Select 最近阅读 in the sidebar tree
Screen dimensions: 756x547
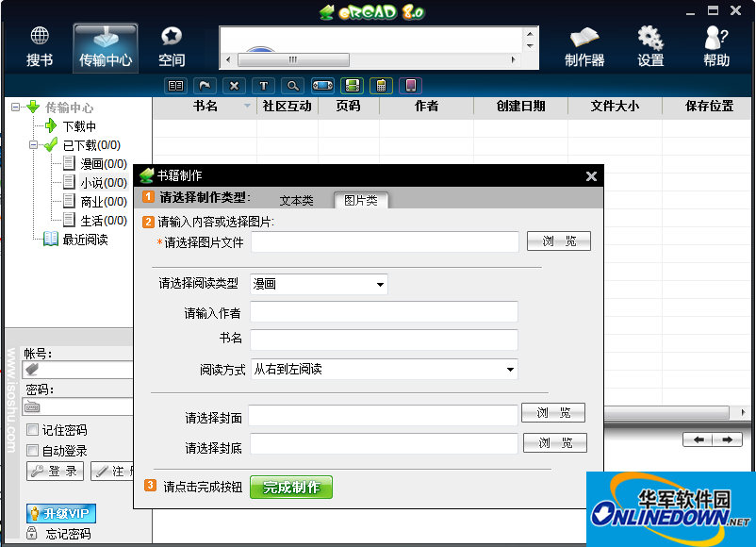point(85,240)
